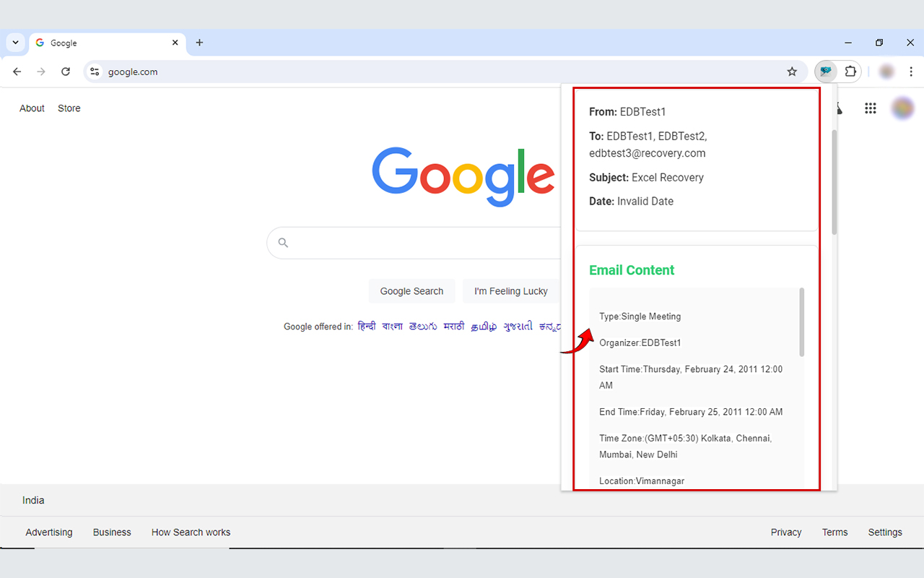Open the Chrome three-dot menu
Screen dimensions: 924x578
[x=911, y=72]
